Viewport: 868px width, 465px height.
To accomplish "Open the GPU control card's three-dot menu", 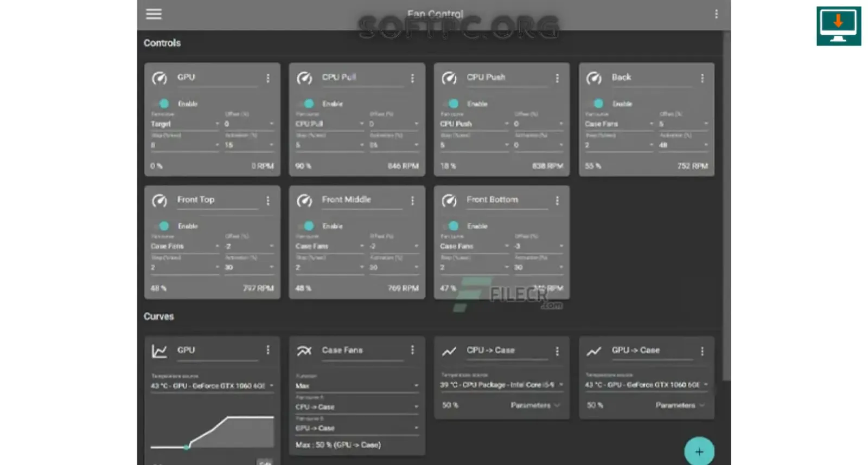I will [x=268, y=78].
